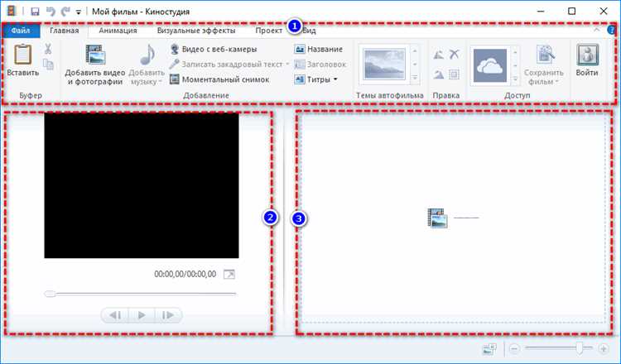Image resolution: width=621 pixels, height=364 pixels.
Task: Open Quick Access Toolbar customize dropdown
Action: coord(79,12)
